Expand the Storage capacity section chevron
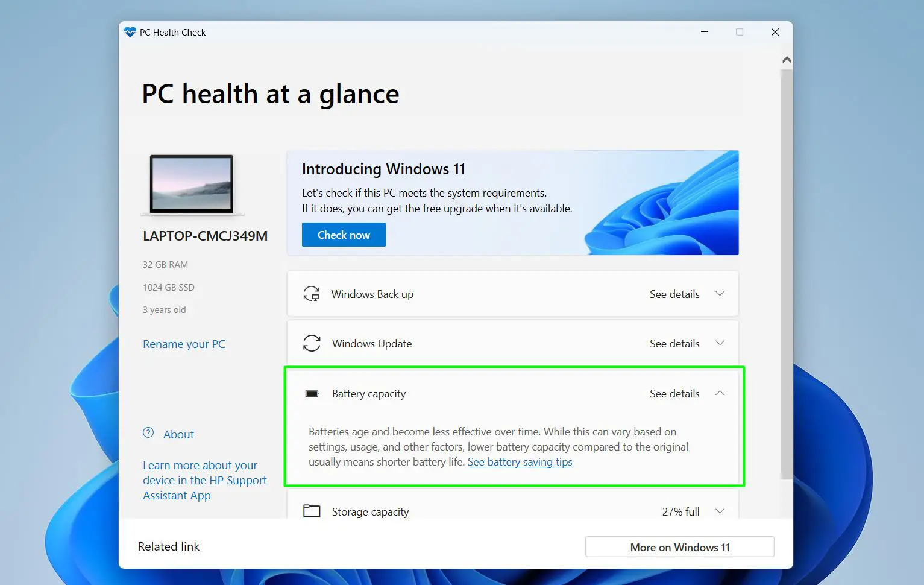Screen dimensions: 924x585 click(x=720, y=511)
